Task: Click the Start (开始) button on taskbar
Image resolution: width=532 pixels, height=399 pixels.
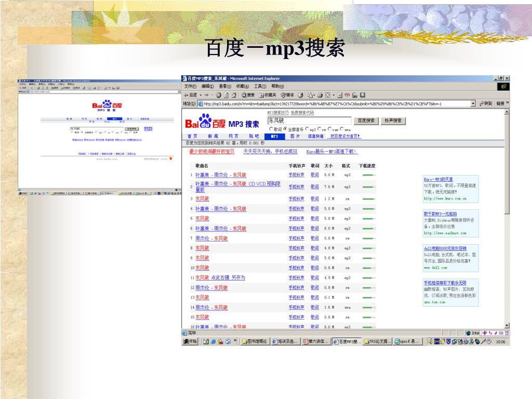Action: [190, 341]
